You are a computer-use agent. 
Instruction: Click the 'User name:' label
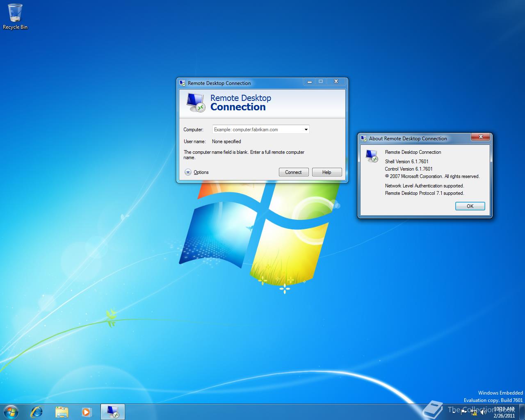(x=195, y=142)
